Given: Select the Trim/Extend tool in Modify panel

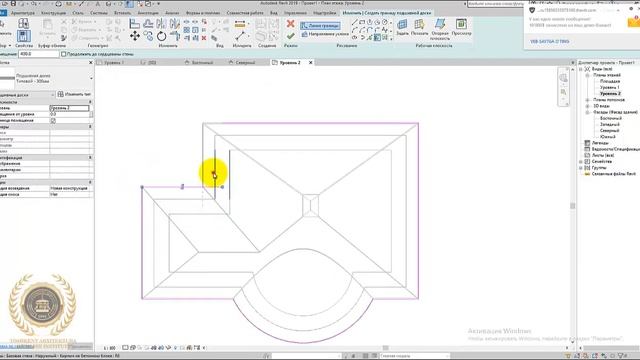Looking at the screenshot, I should tap(176, 36).
